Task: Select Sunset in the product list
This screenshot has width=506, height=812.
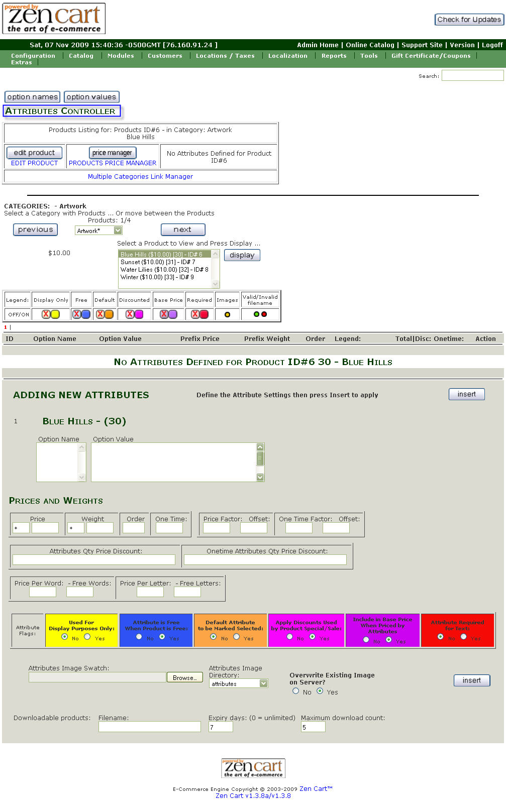Action: (x=158, y=262)
